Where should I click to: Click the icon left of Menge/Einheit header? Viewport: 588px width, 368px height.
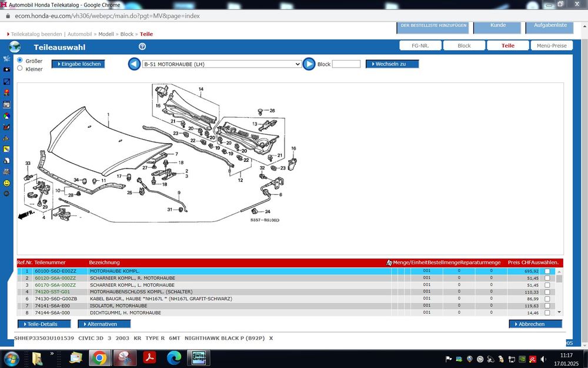389,263
